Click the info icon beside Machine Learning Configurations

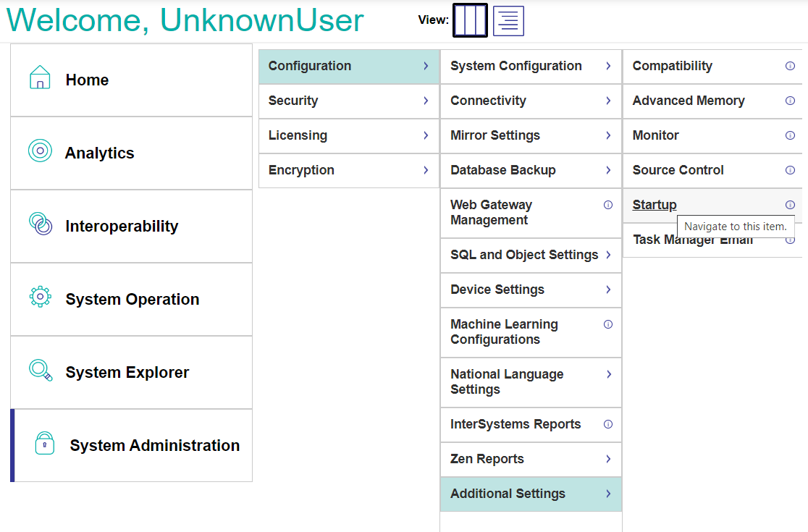607,324
